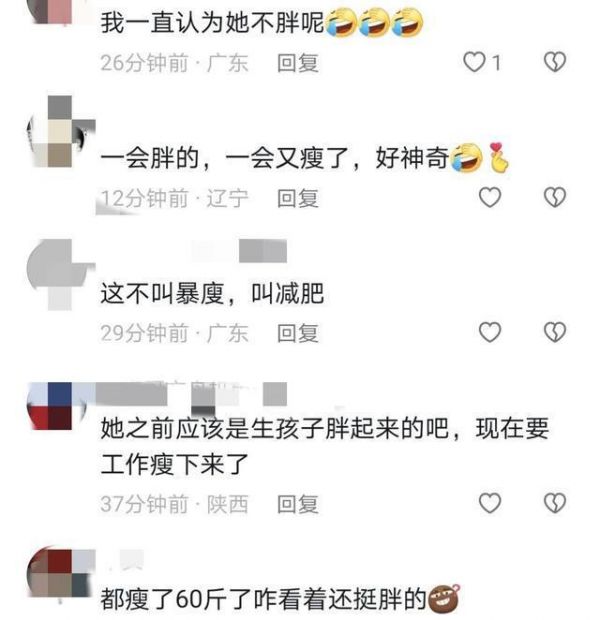Open avatar of the 瘦了60斤 commenter
Screen dimensions: 600x620
[60, 573]
